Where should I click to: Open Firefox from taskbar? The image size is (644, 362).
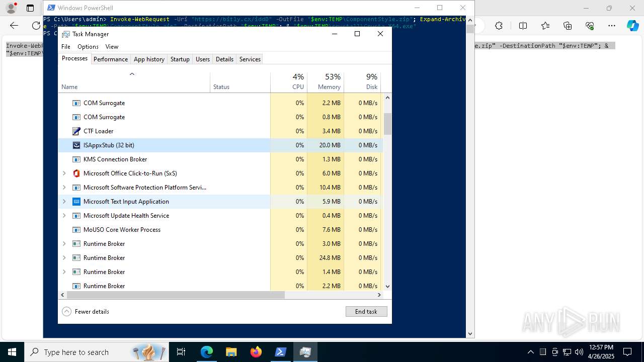coord(256,352)
